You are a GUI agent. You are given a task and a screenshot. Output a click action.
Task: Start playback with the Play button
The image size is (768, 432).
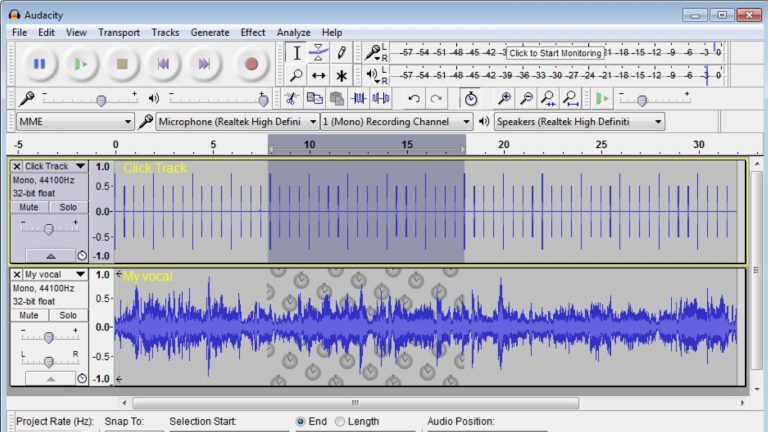tap(80, 64)
